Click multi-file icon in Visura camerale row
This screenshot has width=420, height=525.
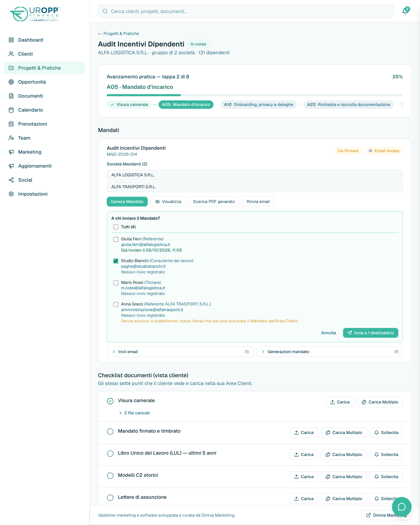click(364, 402)
